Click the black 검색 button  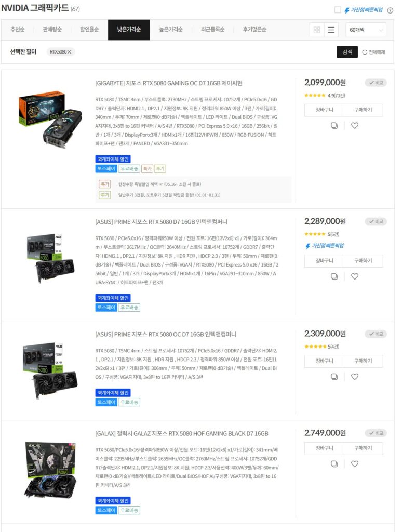347,52
